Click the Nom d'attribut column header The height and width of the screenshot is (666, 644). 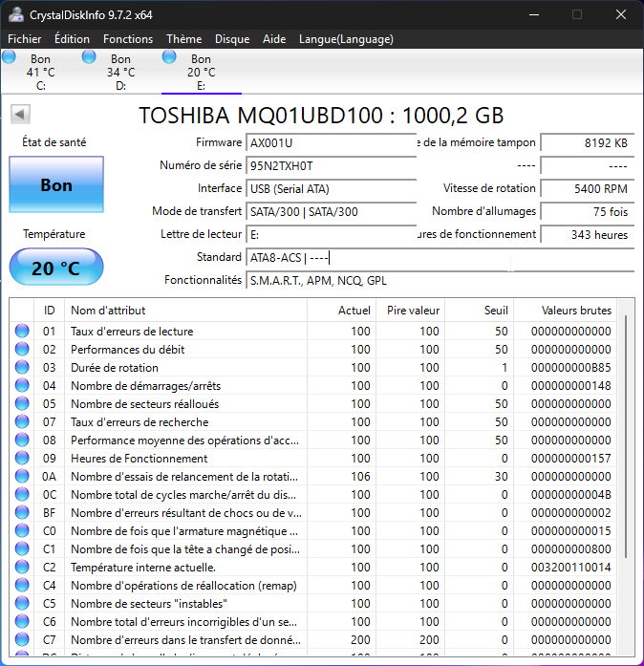(x=185, y=310)
